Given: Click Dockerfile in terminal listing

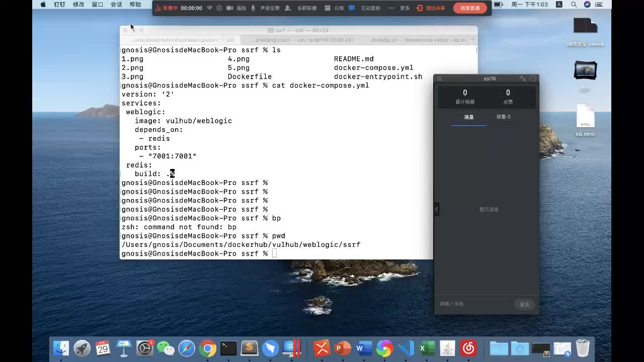Looking at the screenshot, I should 250,76.
